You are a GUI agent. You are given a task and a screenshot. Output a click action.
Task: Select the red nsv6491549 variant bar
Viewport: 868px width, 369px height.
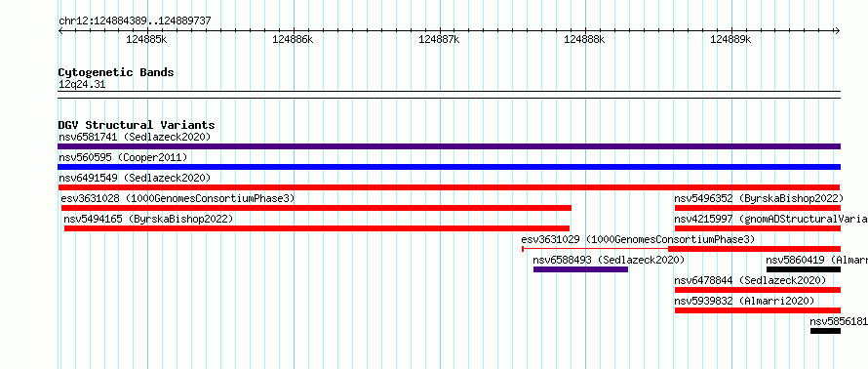(449, 187)
